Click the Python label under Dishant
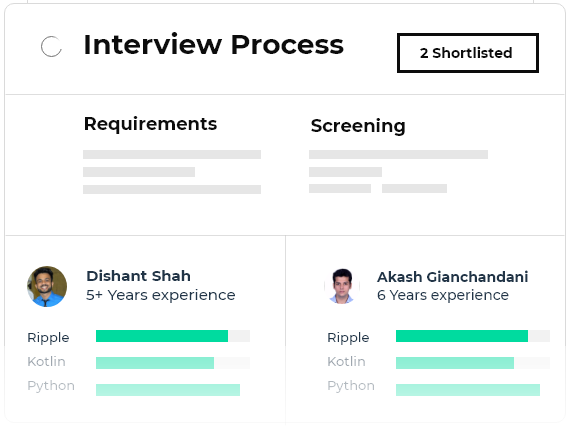 click(x=51, y=386)
